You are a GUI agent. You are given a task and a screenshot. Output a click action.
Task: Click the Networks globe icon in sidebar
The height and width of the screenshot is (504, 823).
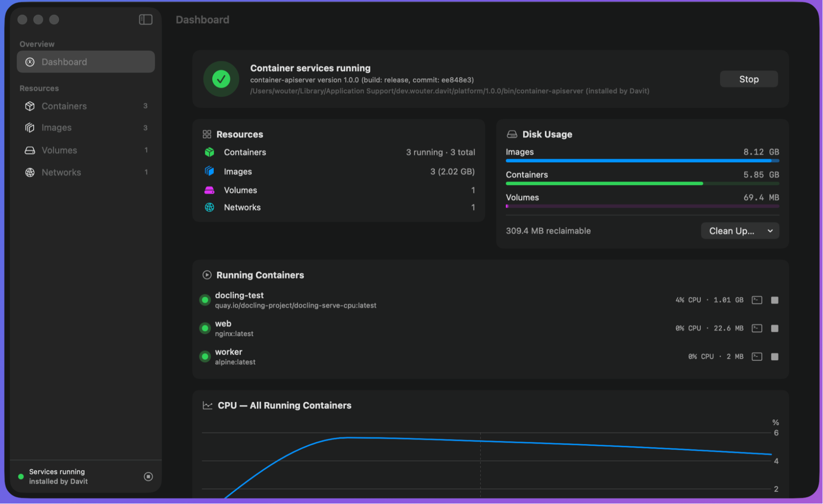click(30, 172)
